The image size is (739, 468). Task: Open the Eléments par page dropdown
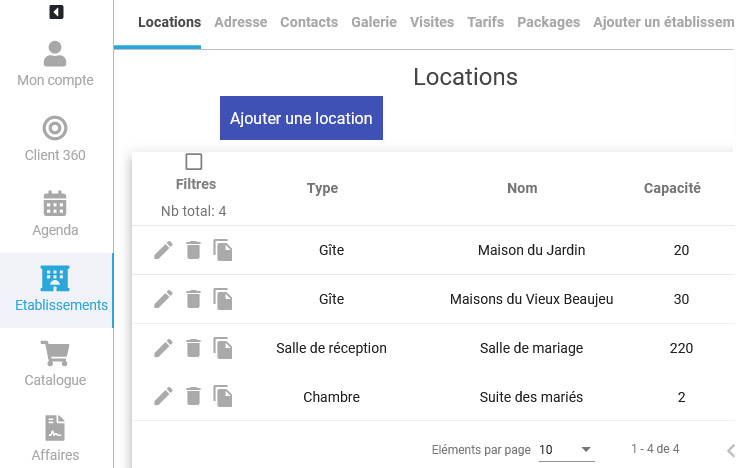pos(567,450)
